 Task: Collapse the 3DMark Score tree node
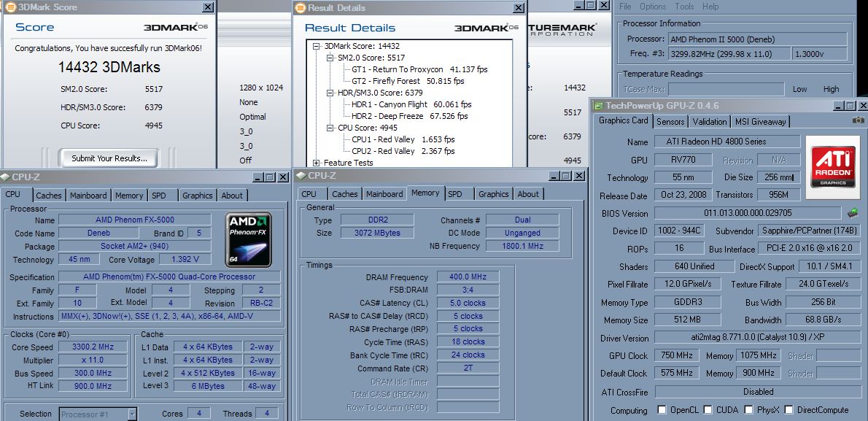(x=316, y=46)
